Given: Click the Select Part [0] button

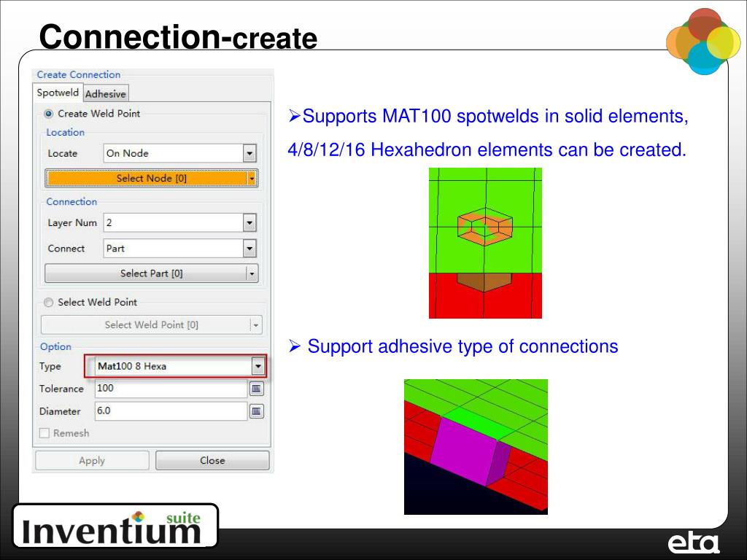Looking at the screenshot, I should 146,273.
